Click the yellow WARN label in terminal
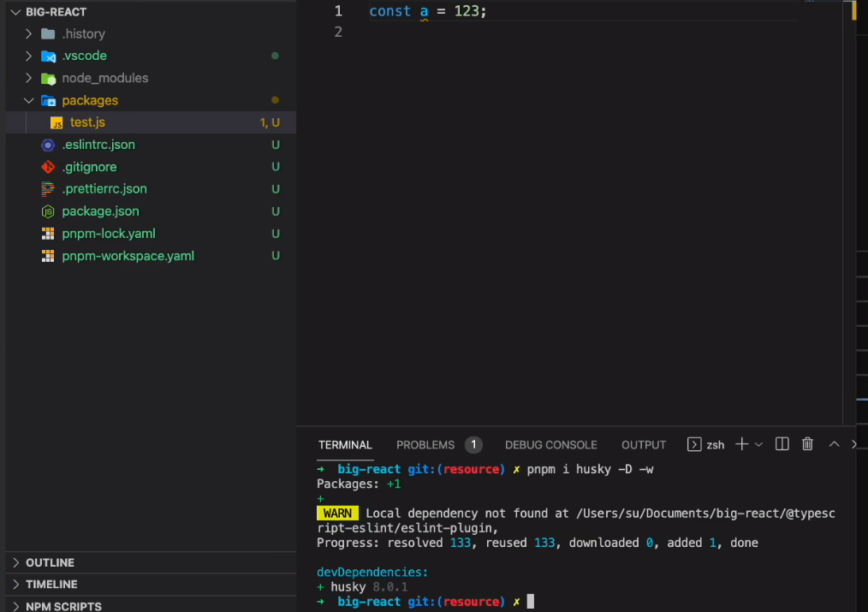This screenshot has width=868, height=612. [x=337, y=514]
